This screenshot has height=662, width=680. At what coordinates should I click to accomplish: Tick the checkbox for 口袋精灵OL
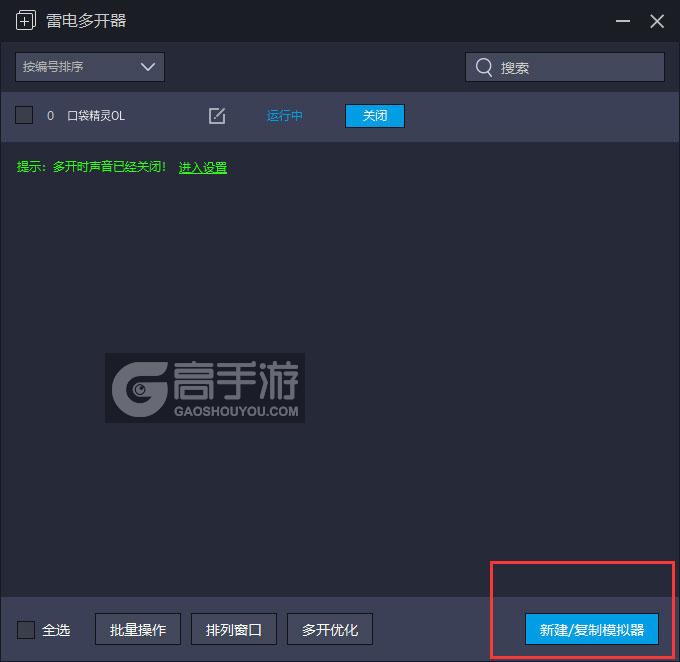tap(24, 115)
